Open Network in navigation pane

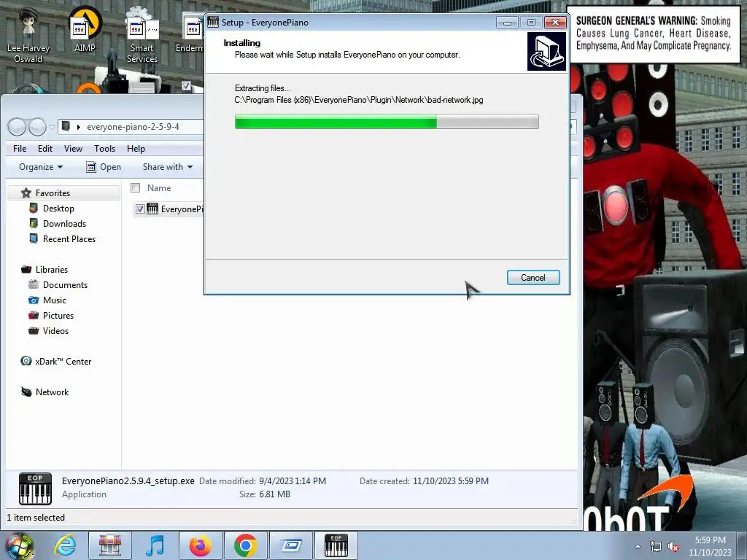[53, 392]
